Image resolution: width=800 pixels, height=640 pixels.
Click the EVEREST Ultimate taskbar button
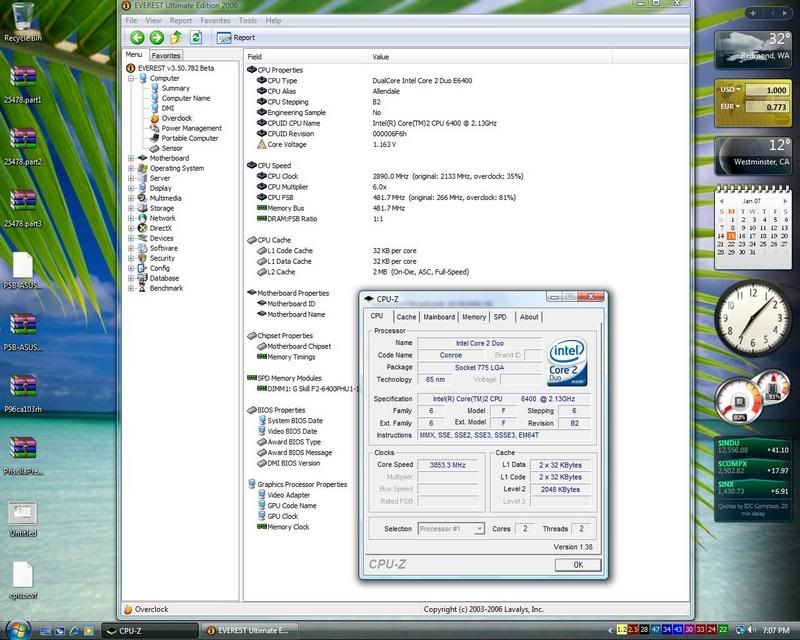click(x=249, y=631)
